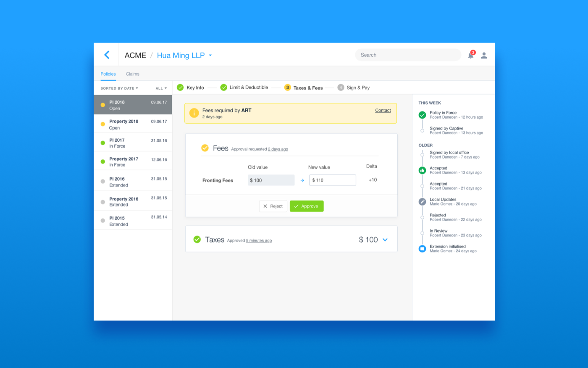Click the yellow pending icon beside Fees

pos(205,148)
